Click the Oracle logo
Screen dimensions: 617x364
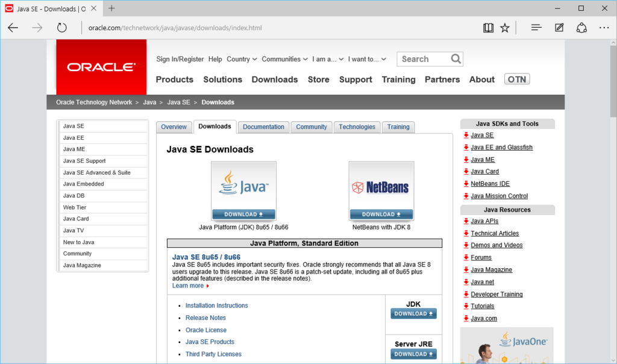(x=101, y=67)
